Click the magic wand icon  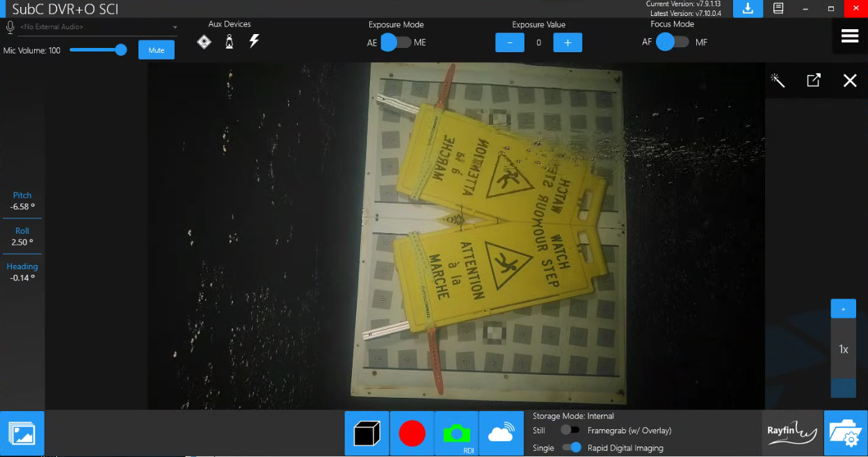778,81
